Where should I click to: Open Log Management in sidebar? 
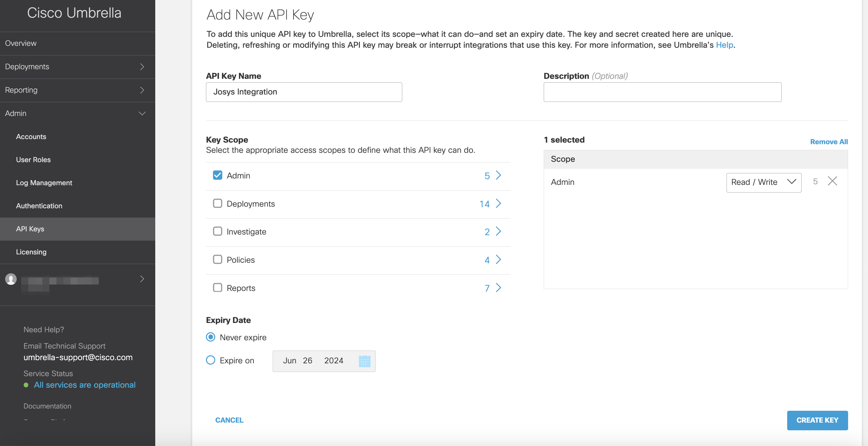click(44, 183)
